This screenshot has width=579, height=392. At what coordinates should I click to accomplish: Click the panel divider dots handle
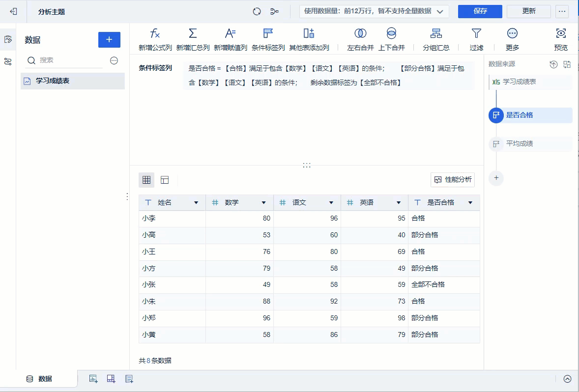pyautogui.click(x=307, y=165)
